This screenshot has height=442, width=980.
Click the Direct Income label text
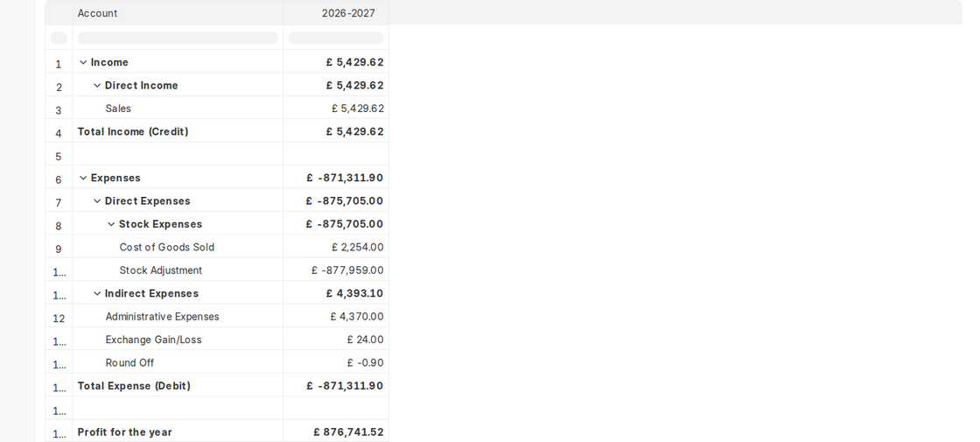click(141, 86)
